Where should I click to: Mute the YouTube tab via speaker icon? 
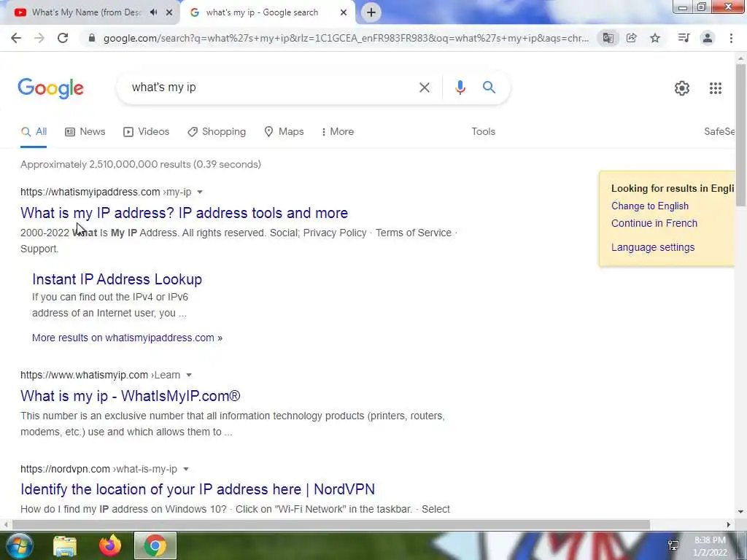point(153,12)
